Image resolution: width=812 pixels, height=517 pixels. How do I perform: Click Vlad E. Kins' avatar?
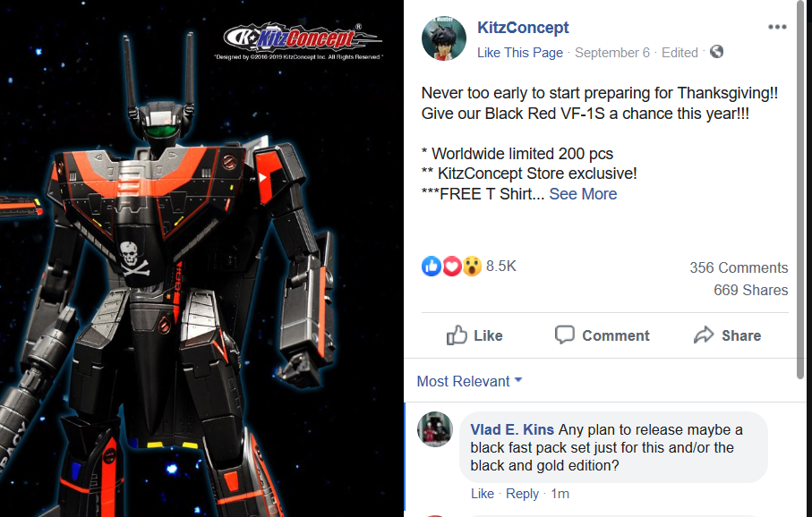(x=435, y=429)
